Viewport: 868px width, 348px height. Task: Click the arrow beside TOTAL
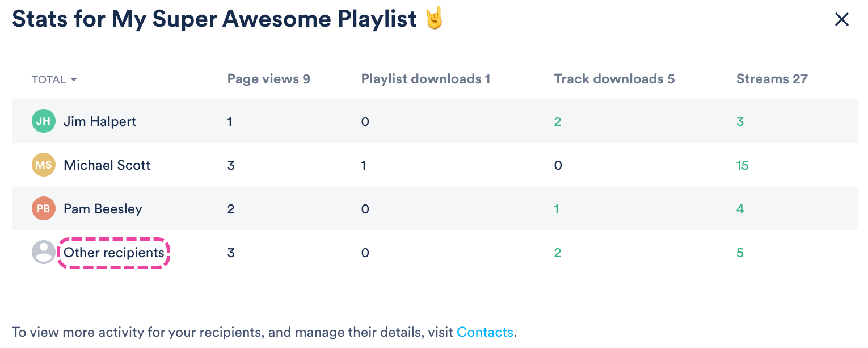coord(73,80)
